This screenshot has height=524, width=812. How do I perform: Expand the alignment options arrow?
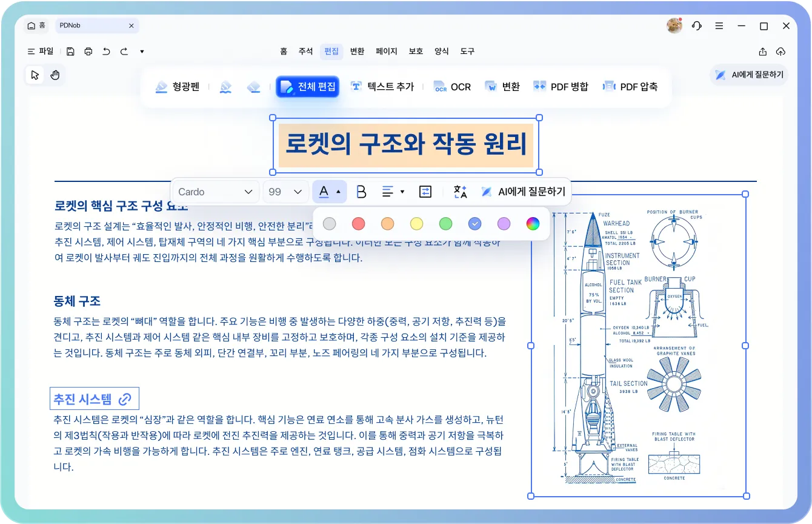[402, 192]
